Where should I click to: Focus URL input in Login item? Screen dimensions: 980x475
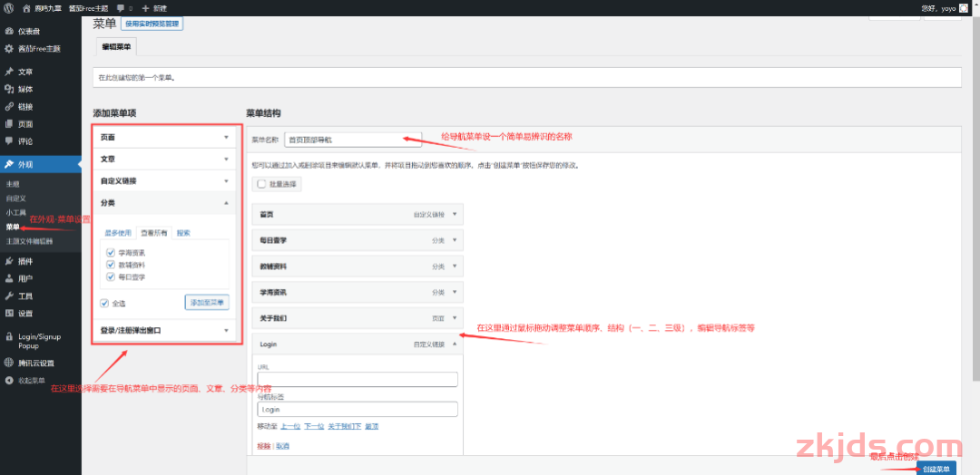click(358, 379)
